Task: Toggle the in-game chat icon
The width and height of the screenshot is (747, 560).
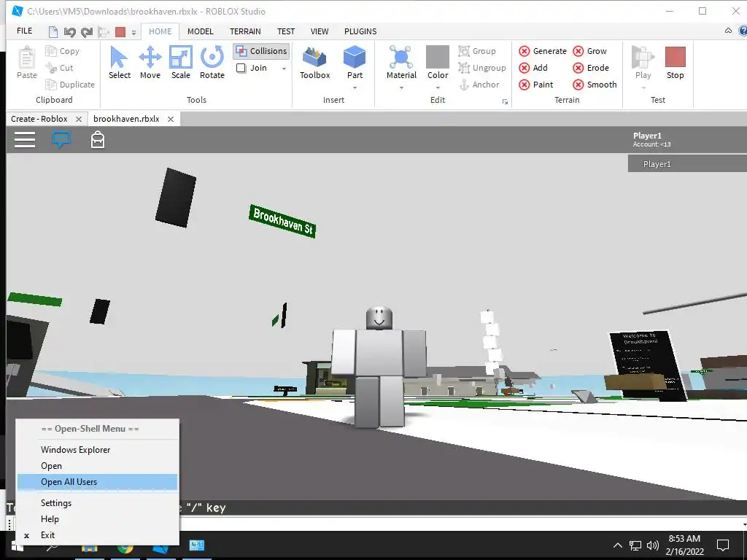Action: 61,139
